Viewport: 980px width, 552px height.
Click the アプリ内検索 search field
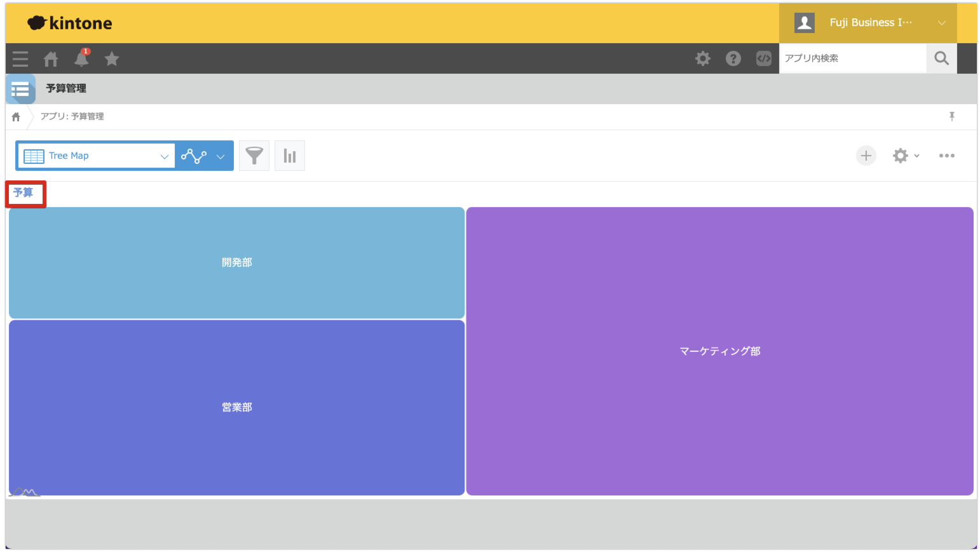pos(853,58)
